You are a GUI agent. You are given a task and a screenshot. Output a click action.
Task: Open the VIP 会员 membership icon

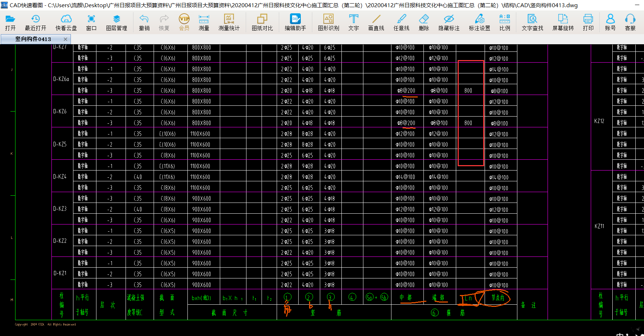pyautogui.click(x=184, y=22)
